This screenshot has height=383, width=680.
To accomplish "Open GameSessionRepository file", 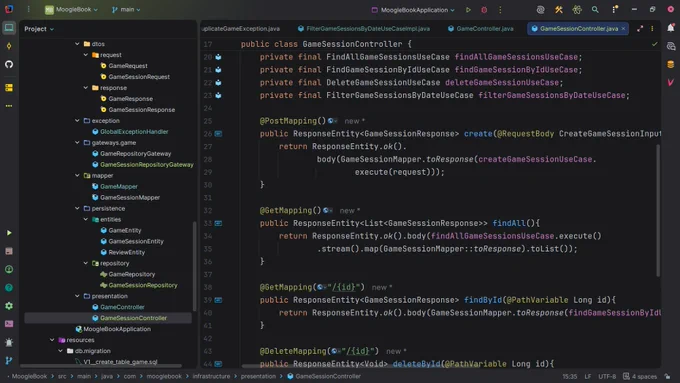I will point(143,285).
